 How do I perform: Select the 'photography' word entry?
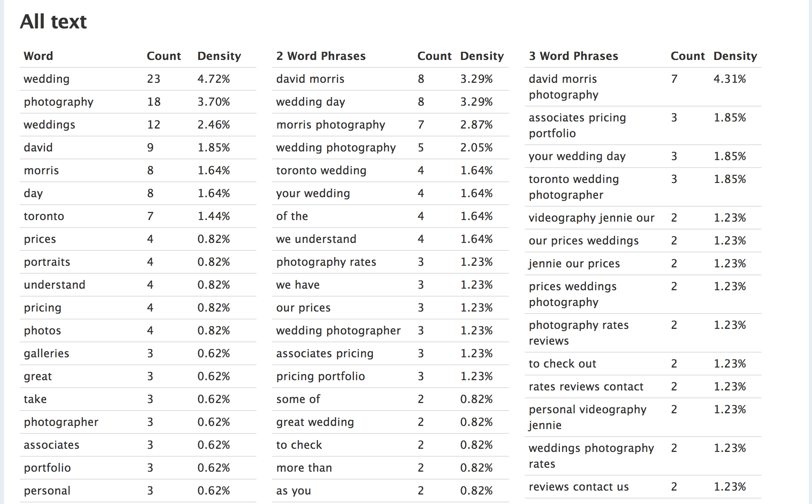(59, 102)
